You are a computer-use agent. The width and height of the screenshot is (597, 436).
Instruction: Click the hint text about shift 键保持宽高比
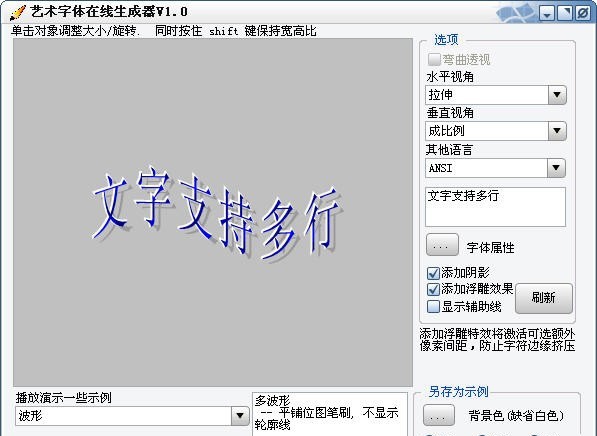[x=164, y=31]
